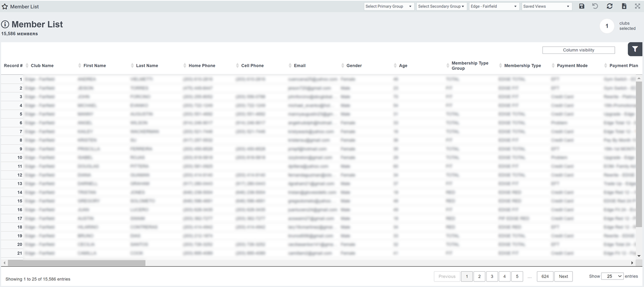644x287 pixels.
Task: Open the Saved Views dropdown
Action: (546, 6)
